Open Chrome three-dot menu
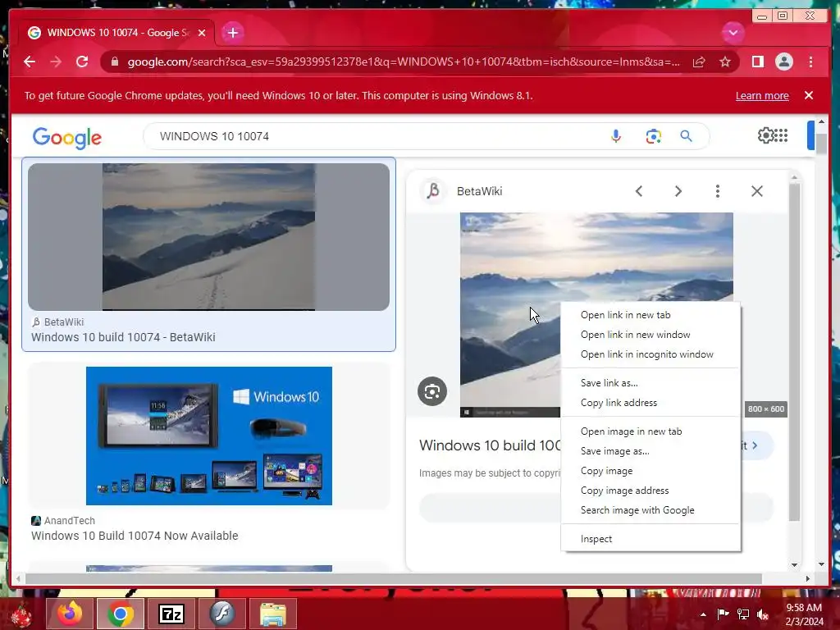 click(810, 62)
